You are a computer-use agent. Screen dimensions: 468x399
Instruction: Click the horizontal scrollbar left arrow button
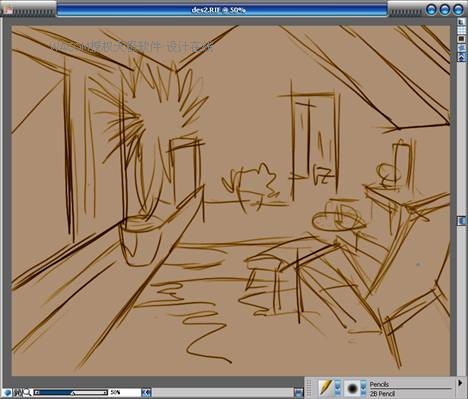146,393
